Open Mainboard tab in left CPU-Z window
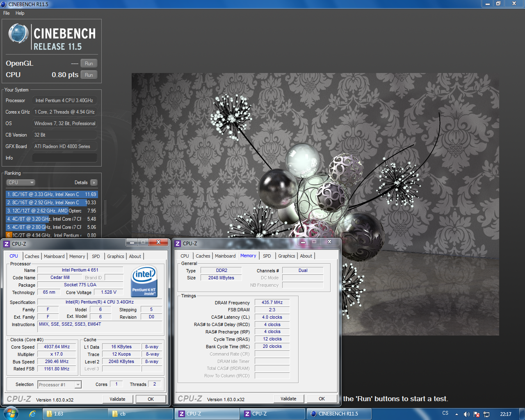Screen dimensions: 525x420 point(54,256)
